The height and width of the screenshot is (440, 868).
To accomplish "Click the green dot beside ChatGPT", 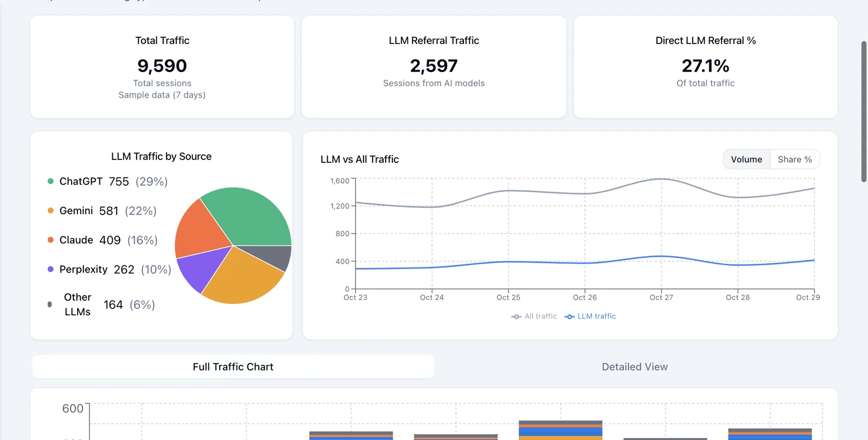I will [x=50, y=181].
